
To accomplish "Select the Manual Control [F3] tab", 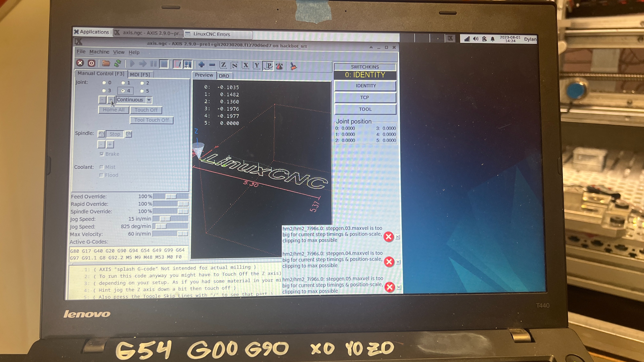I will coord(101,73).
